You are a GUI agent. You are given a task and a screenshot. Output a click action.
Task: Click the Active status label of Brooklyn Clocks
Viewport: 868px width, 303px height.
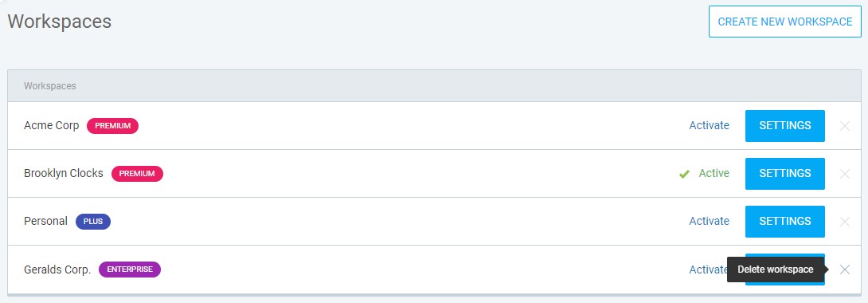(714, 173)
